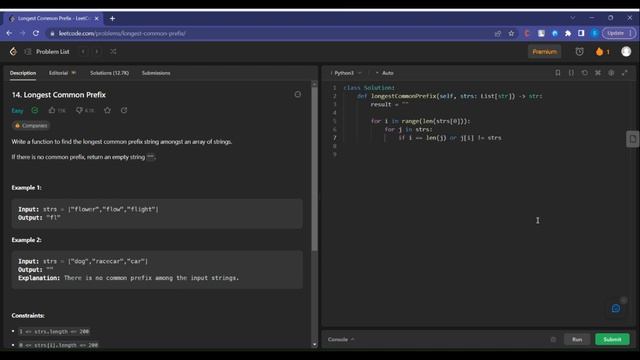Switch to the Description tab
The width and height of the screenshot is (640, 360).
(x=23, y=73)
